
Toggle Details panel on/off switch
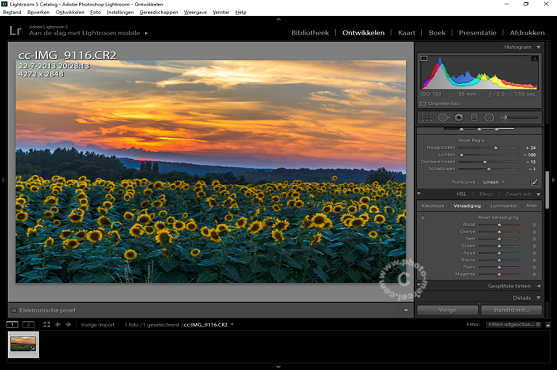pos(419,298)
